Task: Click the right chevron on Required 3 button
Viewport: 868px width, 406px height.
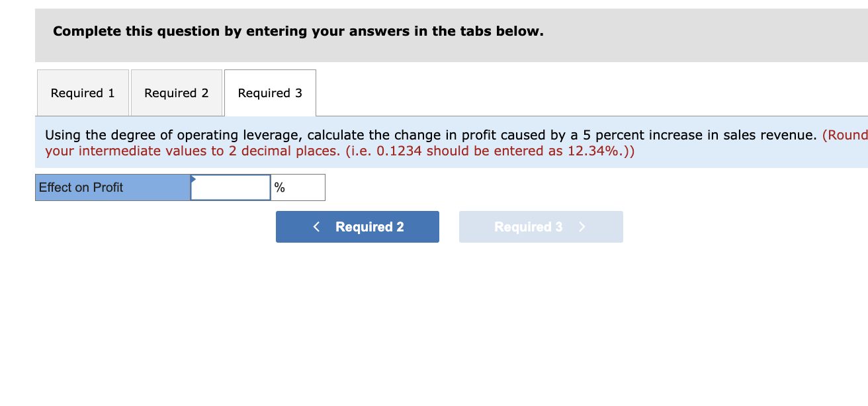Action: coord(582,227)
